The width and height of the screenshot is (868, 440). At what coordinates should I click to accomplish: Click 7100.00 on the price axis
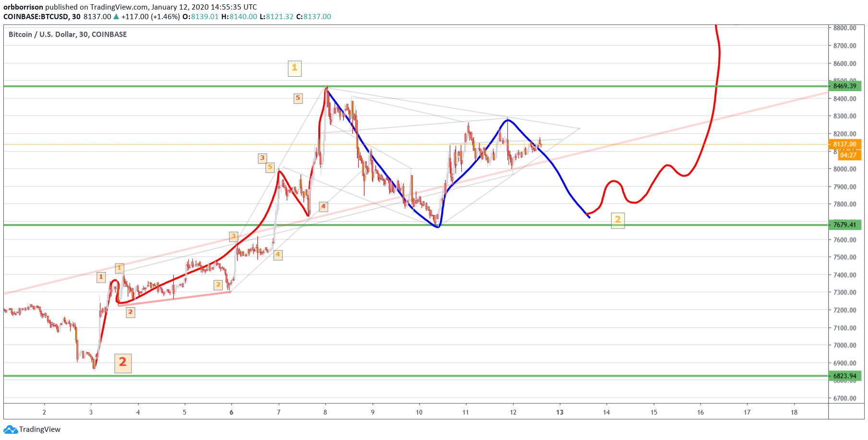pyautogui.click(x=844, y=328)
